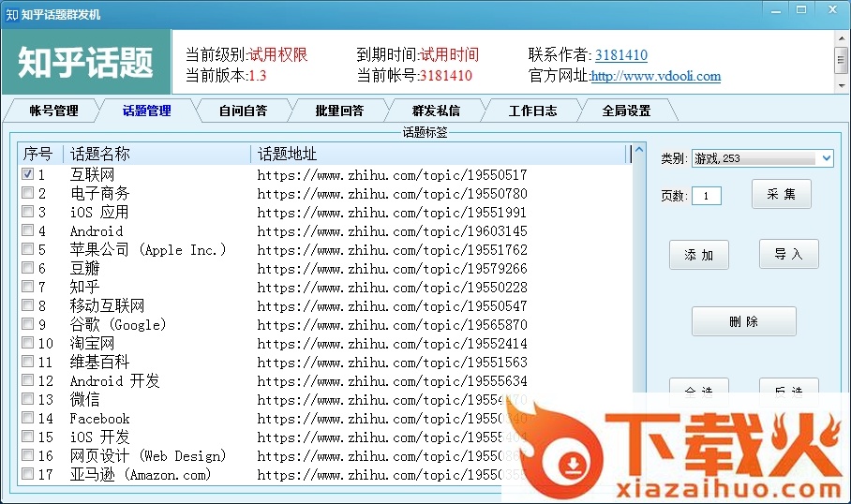Select URL topic/19550517 in row 1

392,175
